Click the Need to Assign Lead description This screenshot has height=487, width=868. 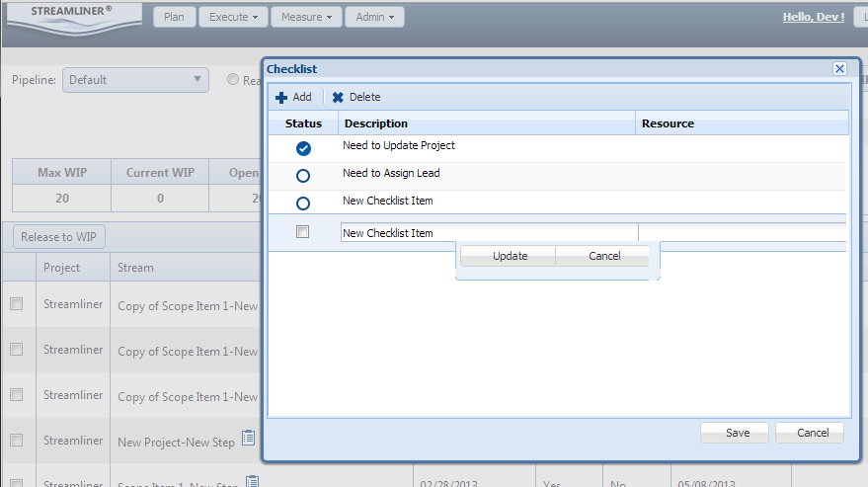391,174
